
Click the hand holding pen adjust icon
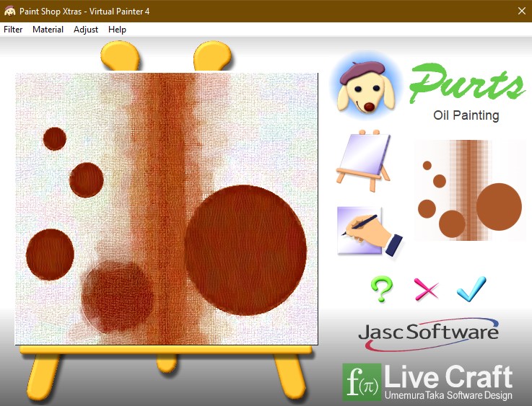tap(370, 231)
